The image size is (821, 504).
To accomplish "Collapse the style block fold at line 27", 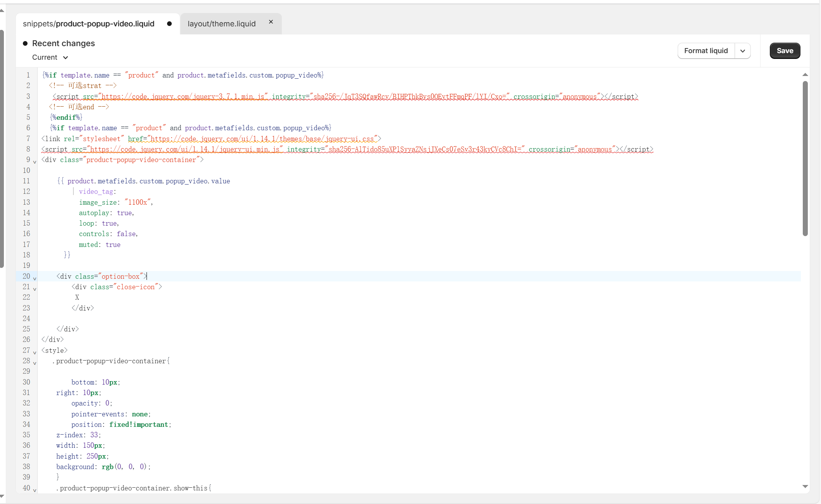I will (35, 352).
